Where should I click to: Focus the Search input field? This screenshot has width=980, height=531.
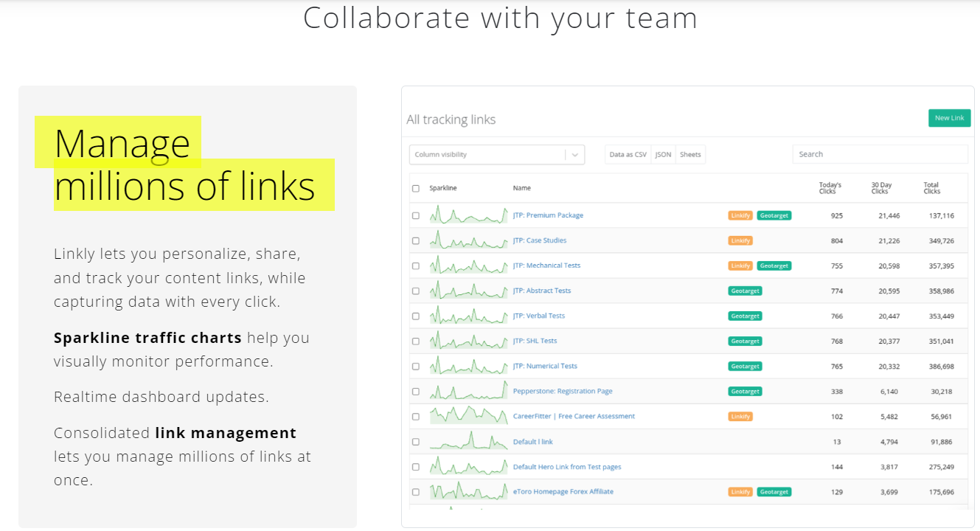[879, 155]
